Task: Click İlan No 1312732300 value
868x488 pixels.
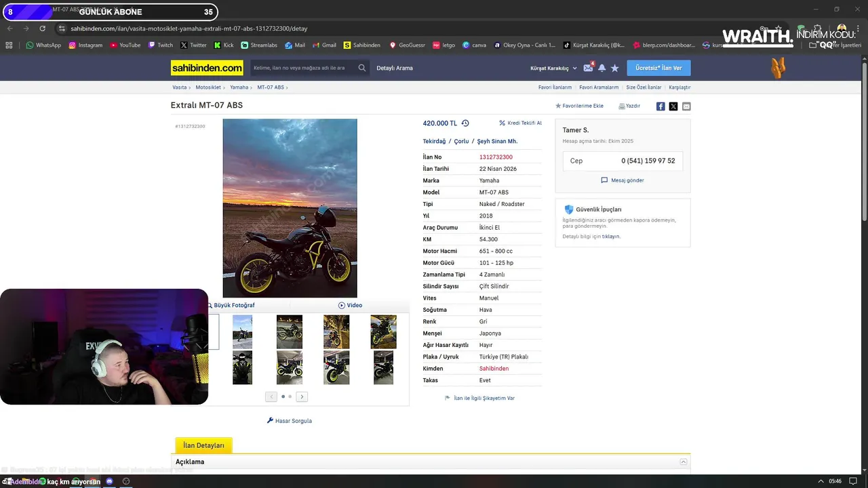Action: coord(496,157)
